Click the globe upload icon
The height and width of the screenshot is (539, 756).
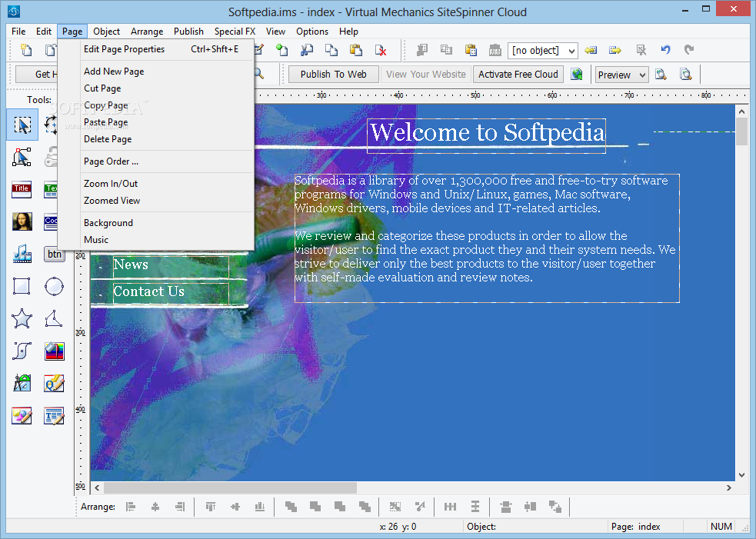coord(577,75)
